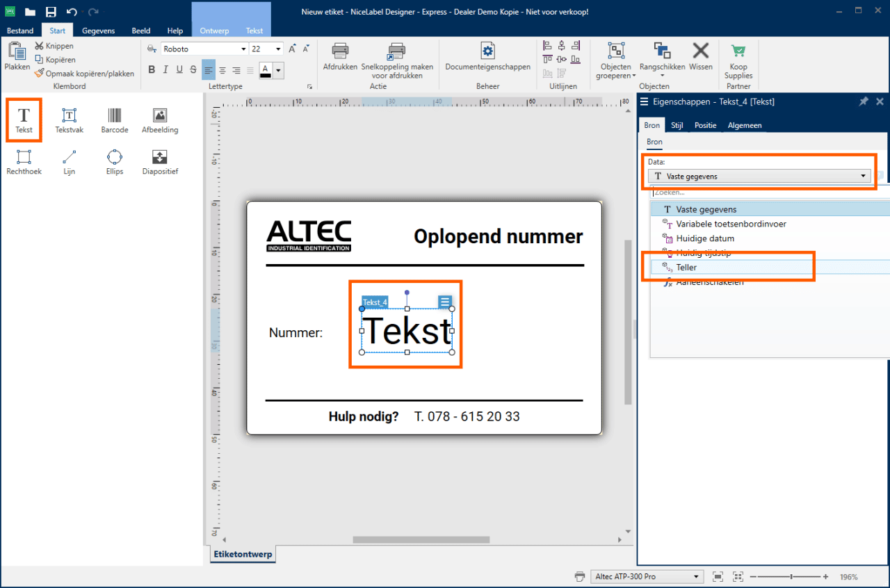This screenshot has width=890, height=588.
Task: Decrease font size with smaller A icon
Action: coord(306,49)
